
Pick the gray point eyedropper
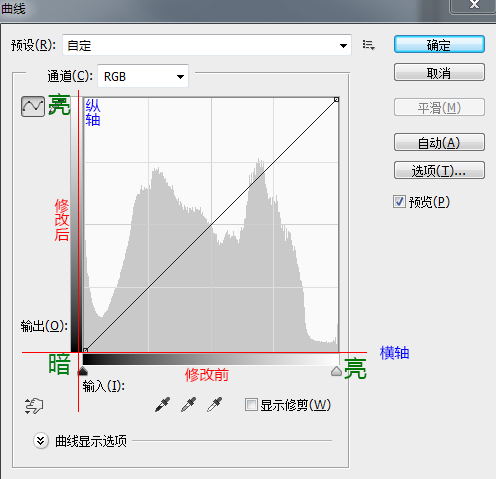click(189, 405)
